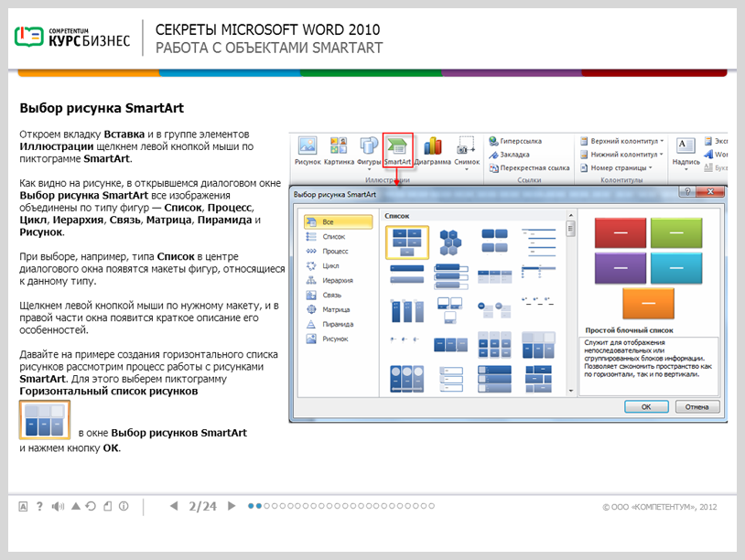Click the dialog help question-mark button
Screen dimensions: 745x560
click(687, 191)
